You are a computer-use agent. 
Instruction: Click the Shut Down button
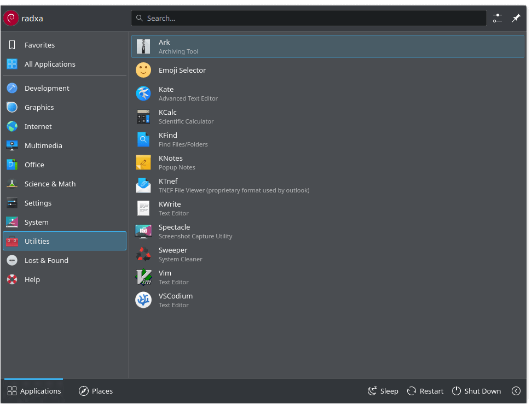(x=476, y=391)
